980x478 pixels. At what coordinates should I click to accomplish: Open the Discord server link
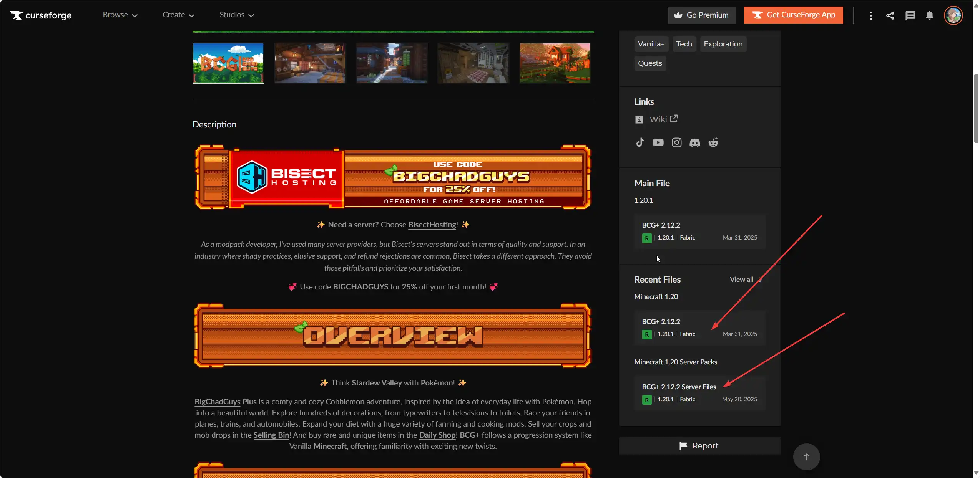pos(695,143)
